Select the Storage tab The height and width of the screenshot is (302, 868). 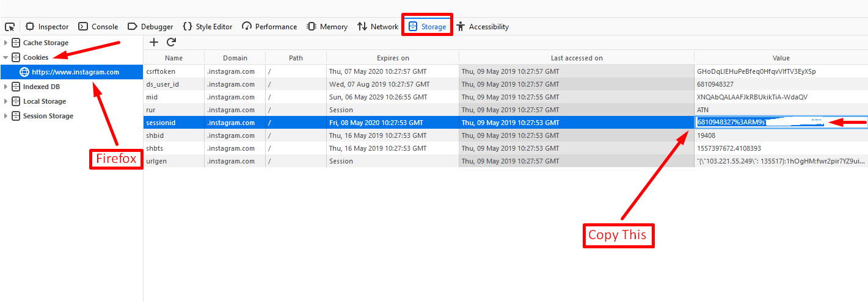tap(427, 27)
